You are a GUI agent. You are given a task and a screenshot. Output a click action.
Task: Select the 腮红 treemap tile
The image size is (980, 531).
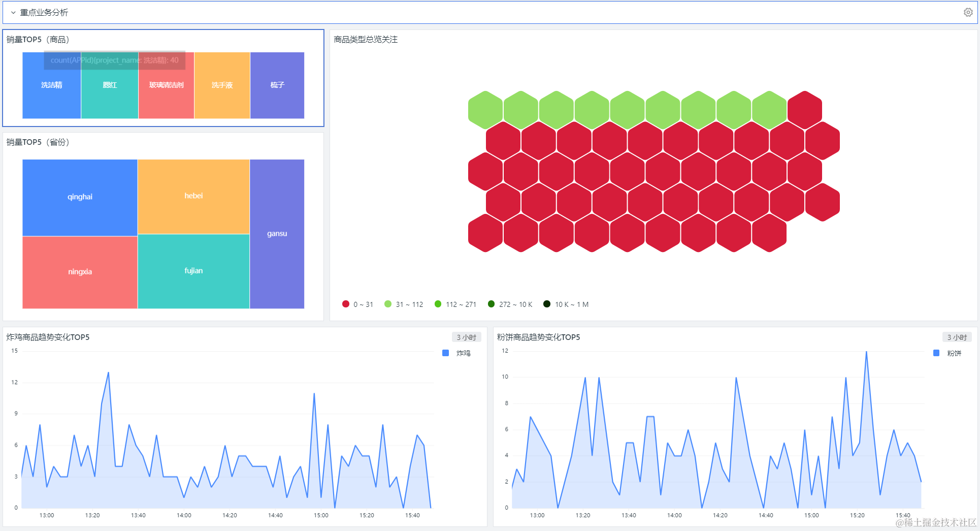(110, 85)
